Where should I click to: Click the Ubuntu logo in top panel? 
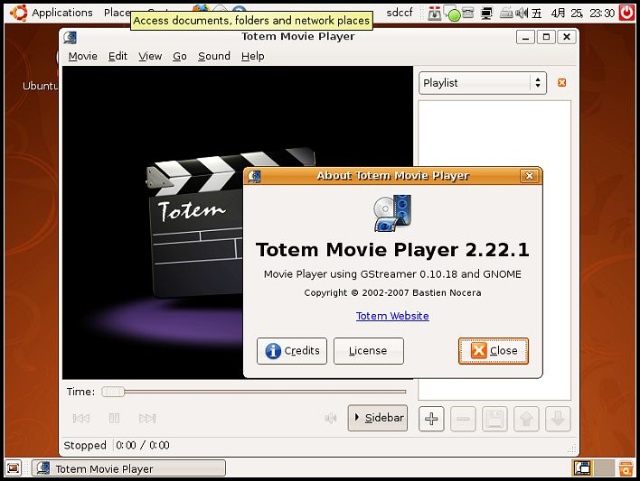point(18,13)
